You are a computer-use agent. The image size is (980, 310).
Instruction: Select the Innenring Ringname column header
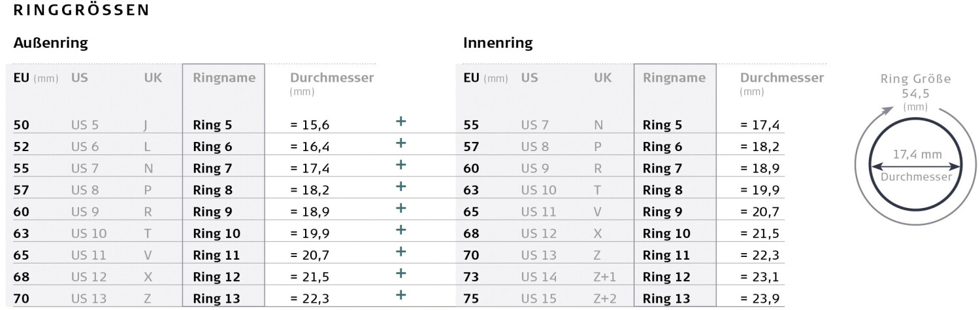674,78
